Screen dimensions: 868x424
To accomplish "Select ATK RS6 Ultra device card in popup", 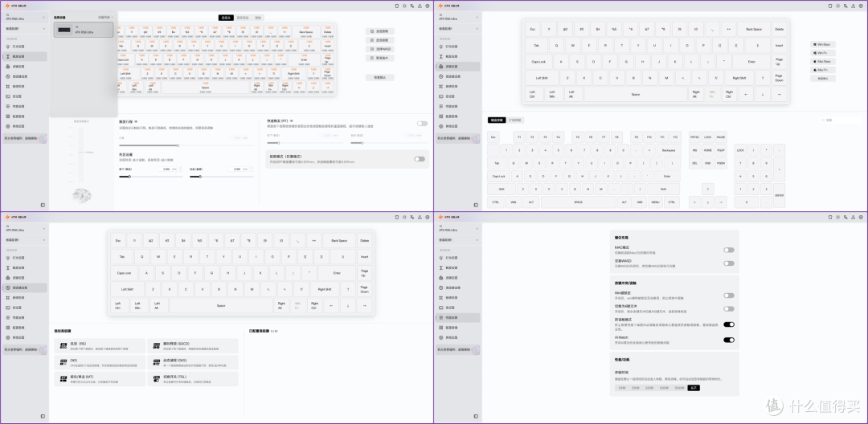I will pos(84,30).
